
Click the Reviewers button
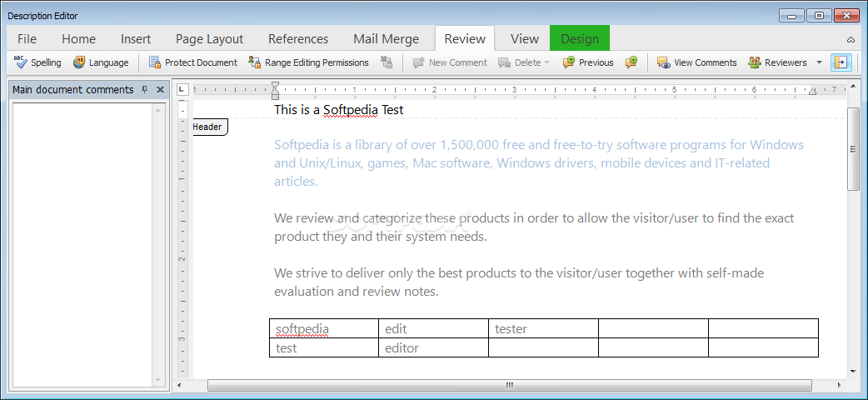click(777, 62)
